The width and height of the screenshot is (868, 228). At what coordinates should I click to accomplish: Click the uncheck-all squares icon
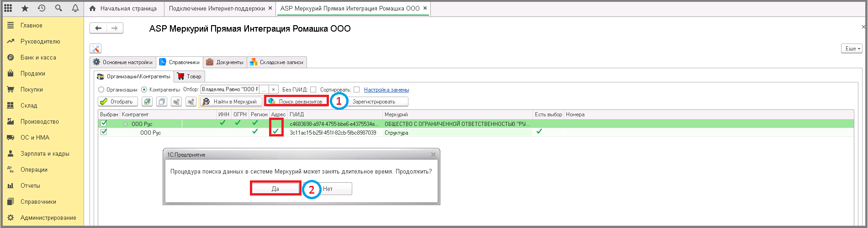(162, 102)
